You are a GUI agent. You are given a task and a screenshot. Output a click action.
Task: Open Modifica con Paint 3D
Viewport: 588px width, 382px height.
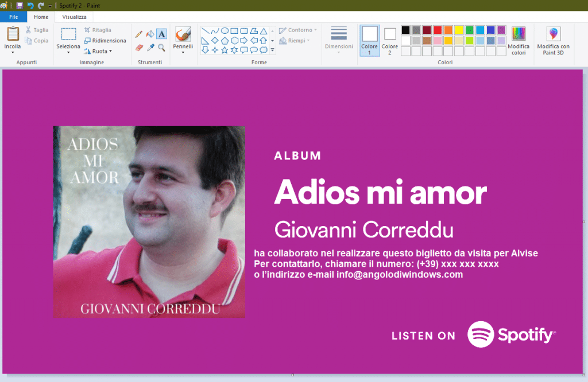coord(553,41)
